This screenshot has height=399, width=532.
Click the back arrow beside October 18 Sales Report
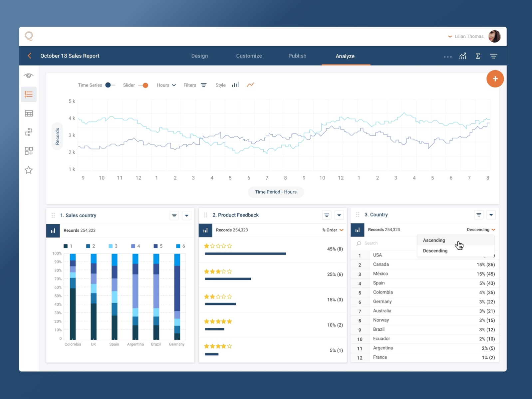click(x=30, y=56)
